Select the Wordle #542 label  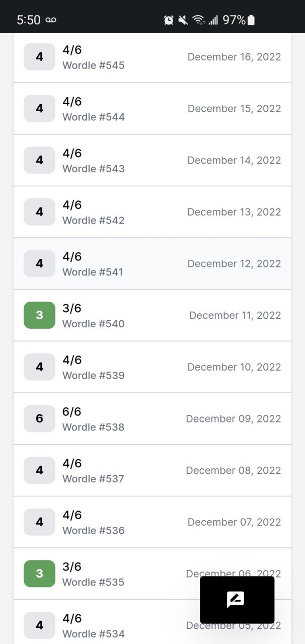[93, 220]
